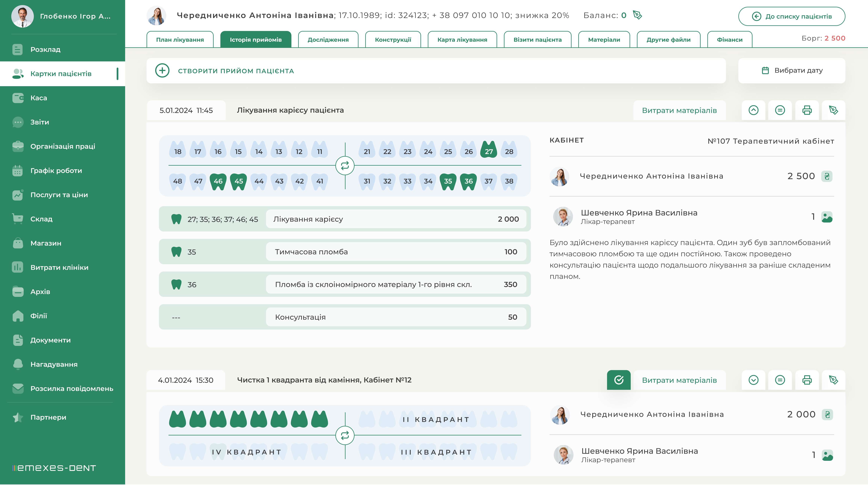Click Витрати матеріалів for the first appointment

tap(679, 110)
